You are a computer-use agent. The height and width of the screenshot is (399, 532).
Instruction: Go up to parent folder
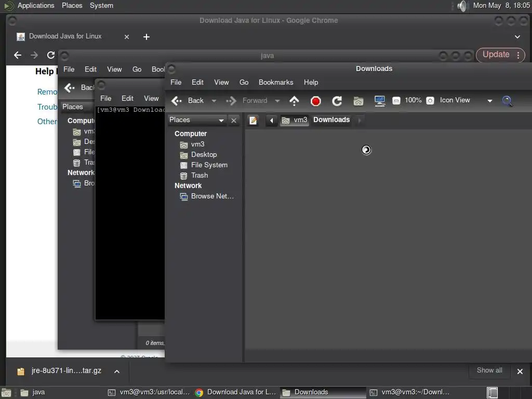pyautogui.click(x=294, y=101)
